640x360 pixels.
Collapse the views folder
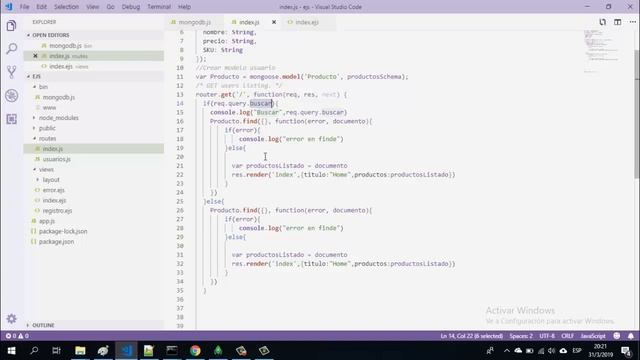click(x=46, y=169)
